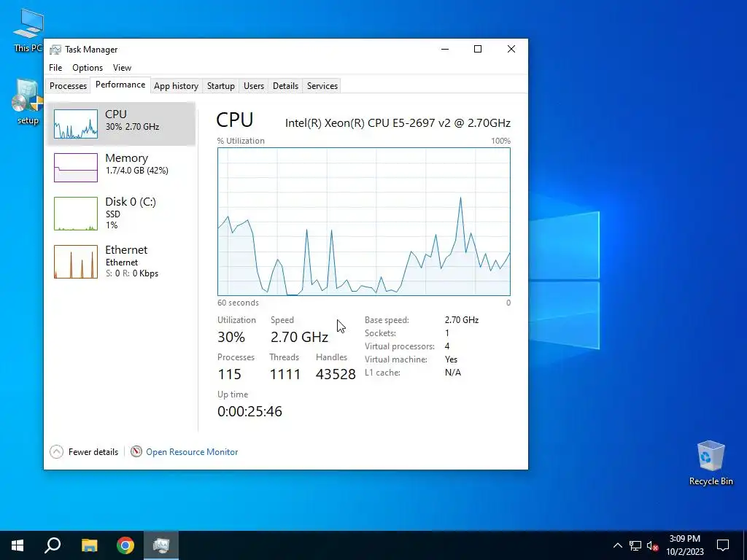Screen dimensions: 747x560
Task: Switch to the Processes tab
Action: click(x=68, y=86)
